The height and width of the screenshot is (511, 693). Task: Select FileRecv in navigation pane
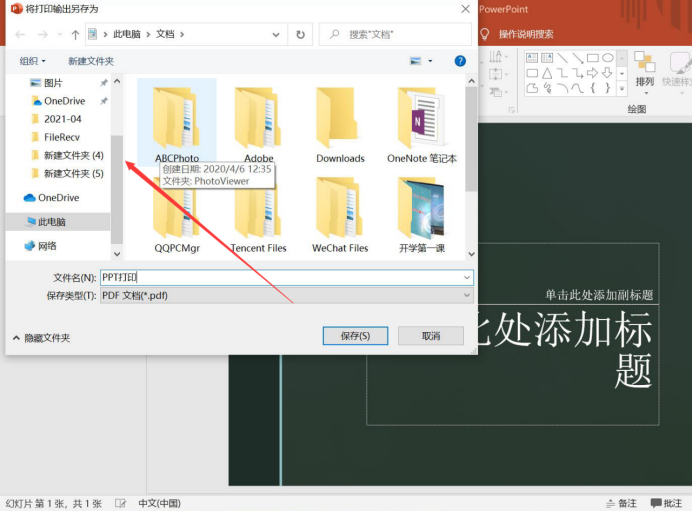[x=61, y=137]
